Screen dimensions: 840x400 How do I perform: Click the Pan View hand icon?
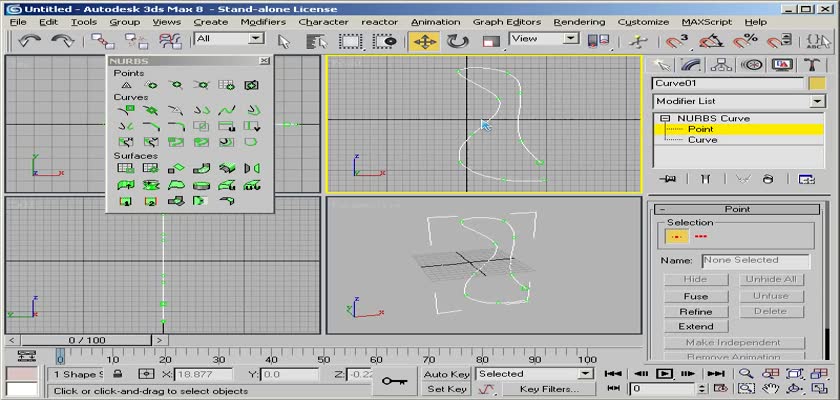point(770,388)
